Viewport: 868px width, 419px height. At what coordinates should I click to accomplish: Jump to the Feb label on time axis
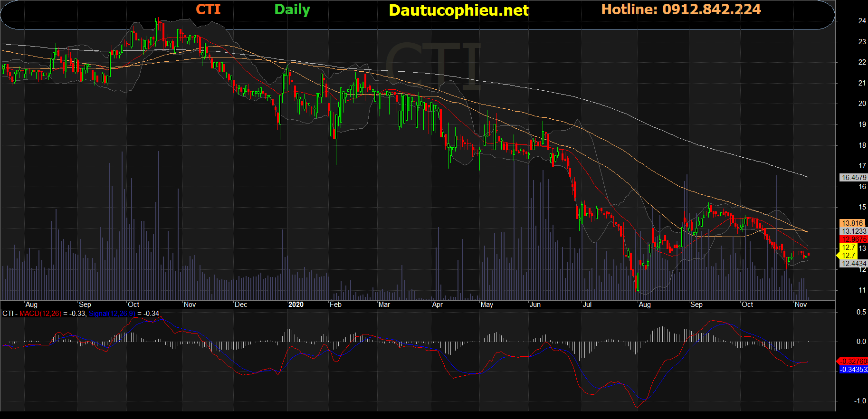pyautogui.click(x=335, y=305)
